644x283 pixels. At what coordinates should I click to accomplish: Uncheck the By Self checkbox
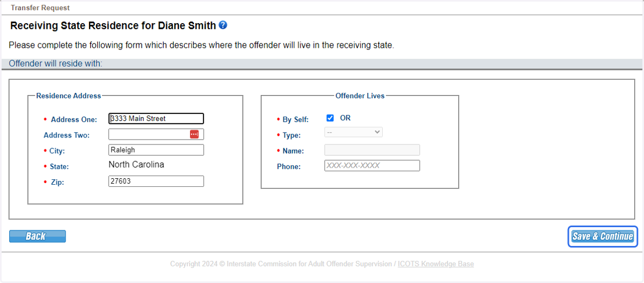(330, 118)
